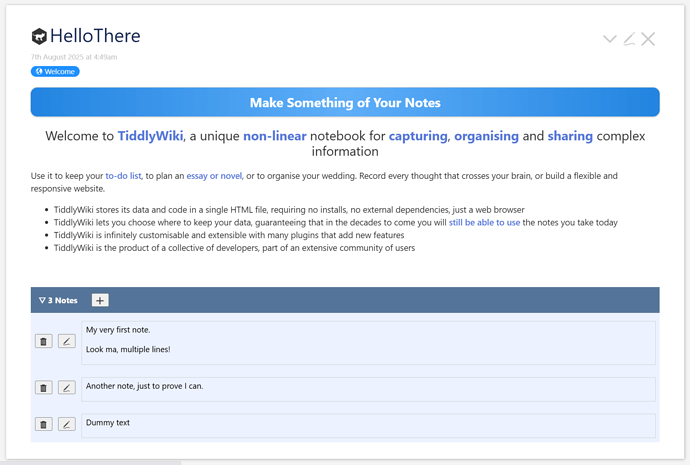This screenshot has height=465, width=690.
Task: Follow the 'still be able to use' link
Action: (x=484, y=223)
